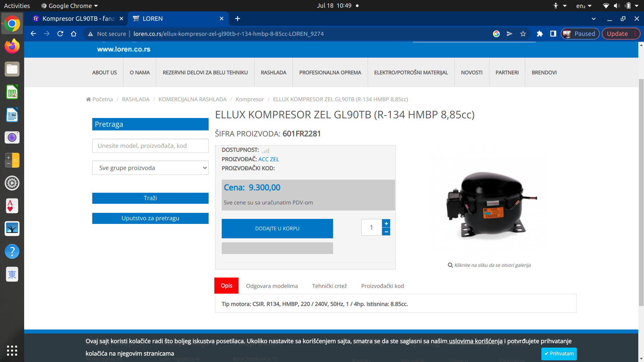The image size is (644, 362).
Task: Open the Chrome tab search chevron
Action: pyautogui.click(x=593, y=19)
